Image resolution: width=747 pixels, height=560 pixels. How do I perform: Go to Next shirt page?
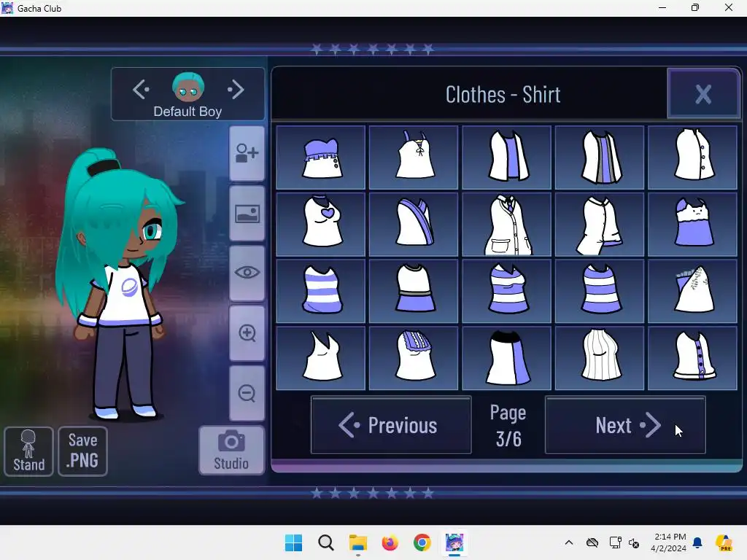click(x=625, y=425)
